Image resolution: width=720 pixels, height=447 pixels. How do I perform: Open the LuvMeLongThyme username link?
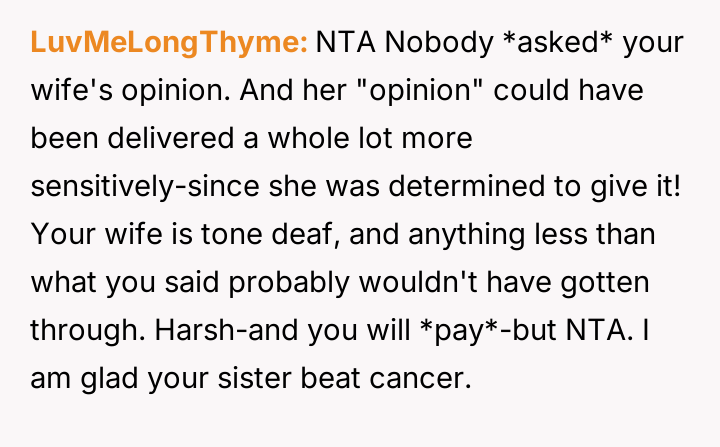tap(169, 43)
